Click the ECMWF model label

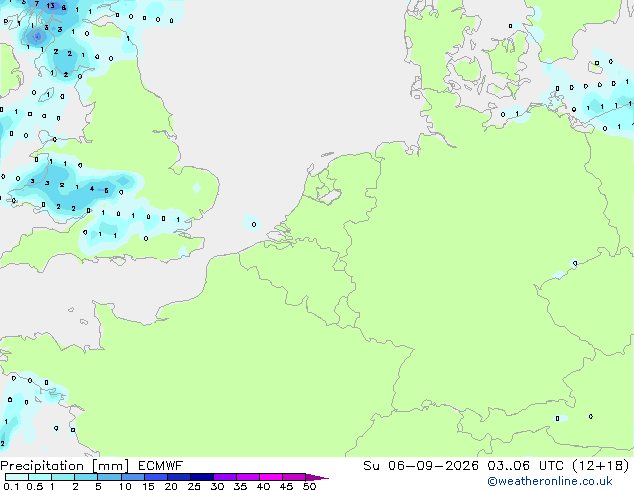click(x=161, y=466)
